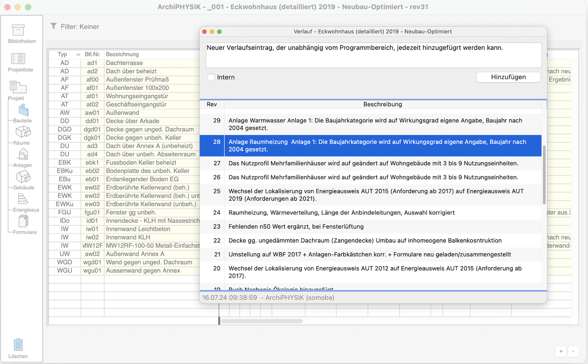Sort by Typ column header arrow
This screenshot has width=588, height=364.
[78, 54]
